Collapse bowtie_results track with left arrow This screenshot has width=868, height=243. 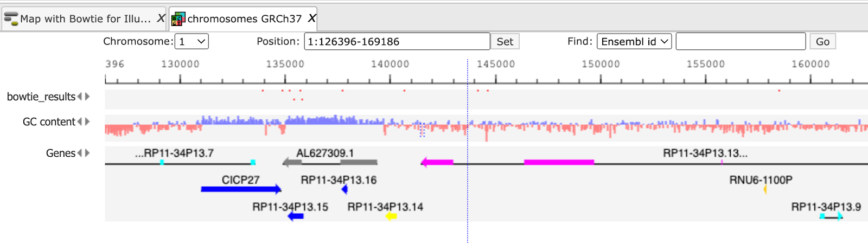pos(80,97)
